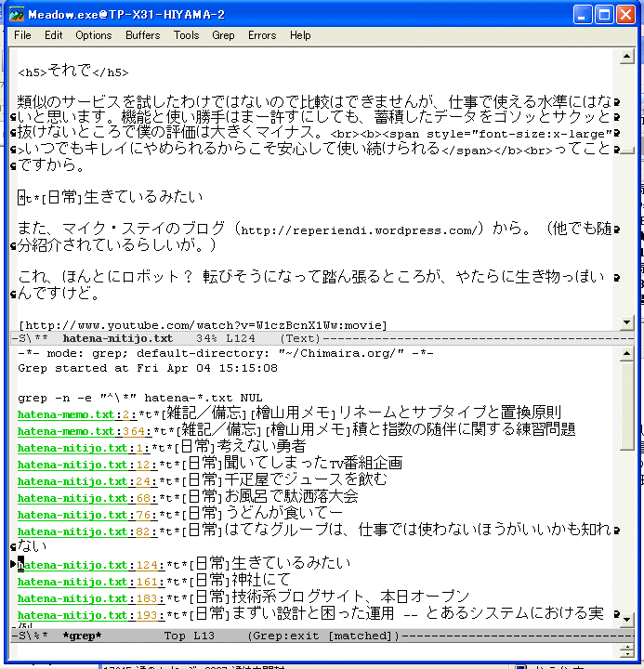Click the upper pane scrollbar up arrow
644x669 pixels.
(627, 57)
